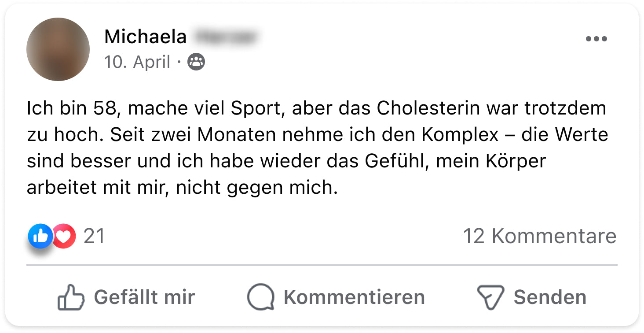Click the outlined thumbs-up icon by Gefällt mir
The width and height of the screenshot is (644, 333).
[x=71, y=297]
